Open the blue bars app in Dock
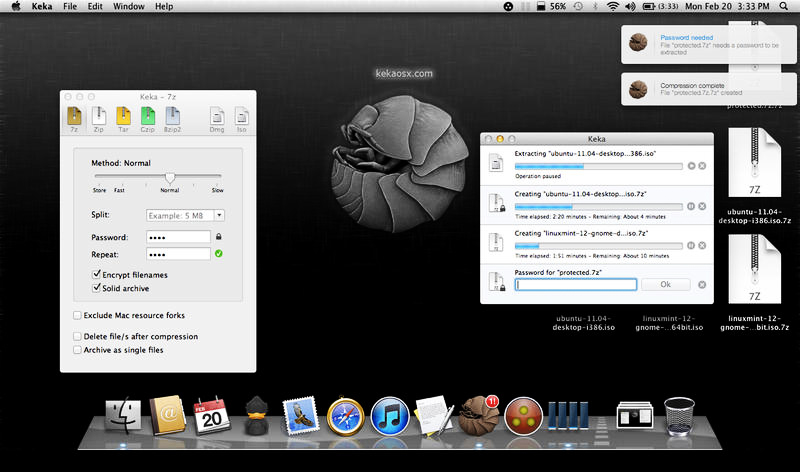The image size is (800, 472). click(568, 415)
